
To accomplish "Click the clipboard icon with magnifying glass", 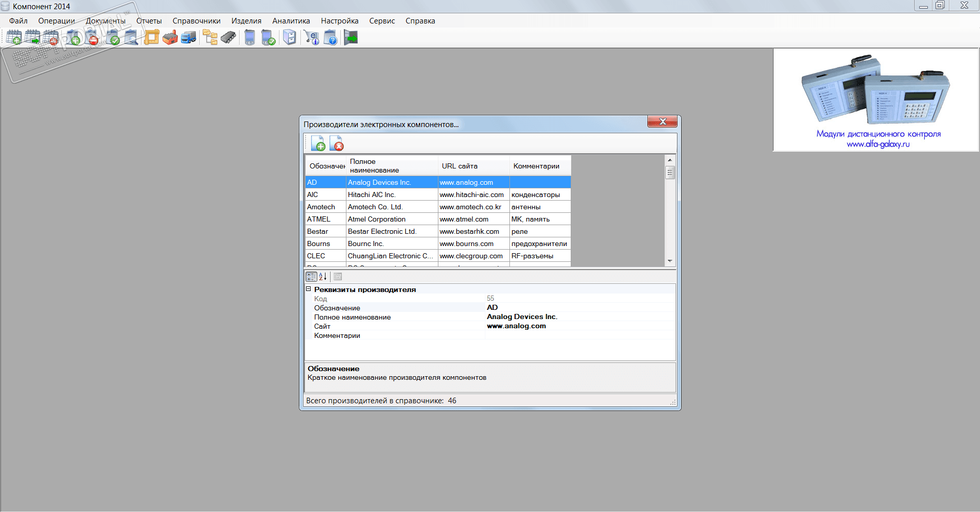I will (x=131, y=37).
